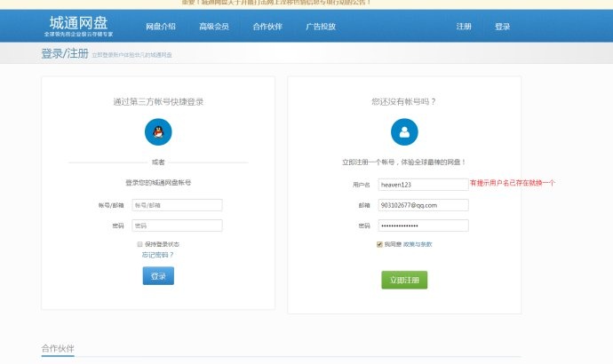
Task: Enable the 保持登录状态 checkbox
Action: point(139,243)
